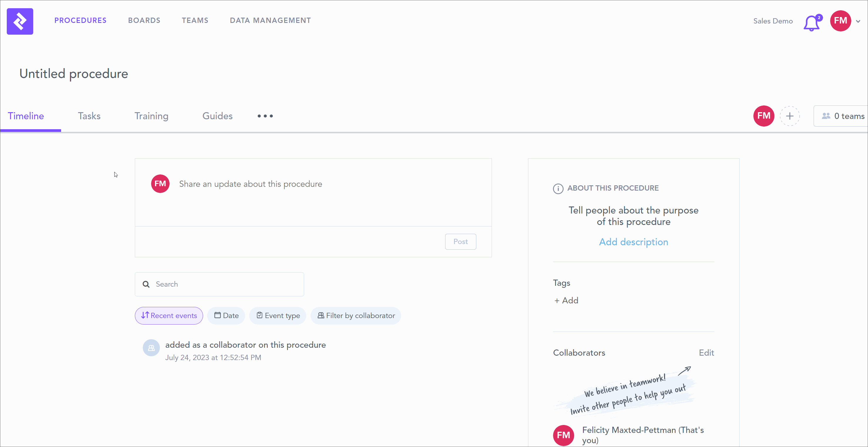The image size is (868, 447).
Task: Toggle the Recent events sort filter
Action: click(x=169, y=316)
